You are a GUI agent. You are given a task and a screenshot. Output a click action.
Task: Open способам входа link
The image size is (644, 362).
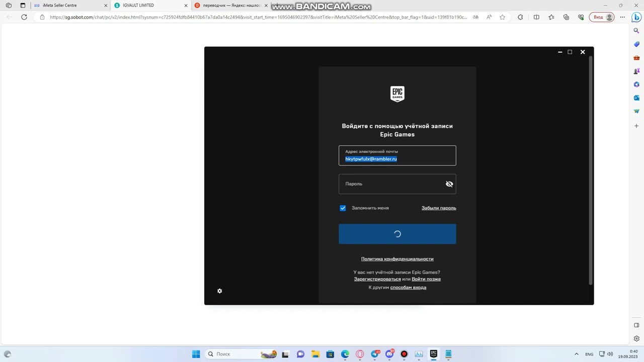click(408, 288)
